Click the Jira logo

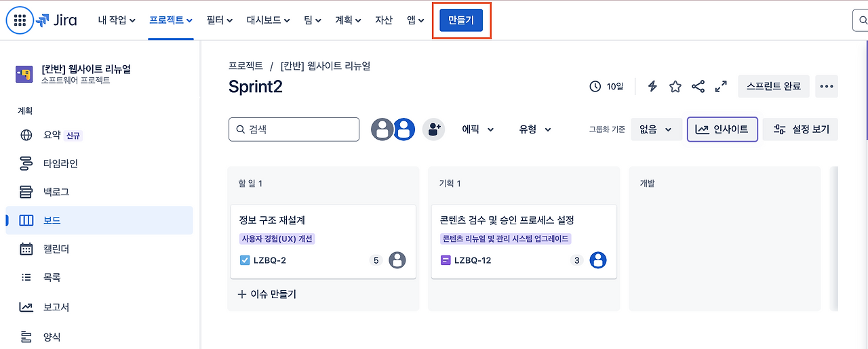56,20
